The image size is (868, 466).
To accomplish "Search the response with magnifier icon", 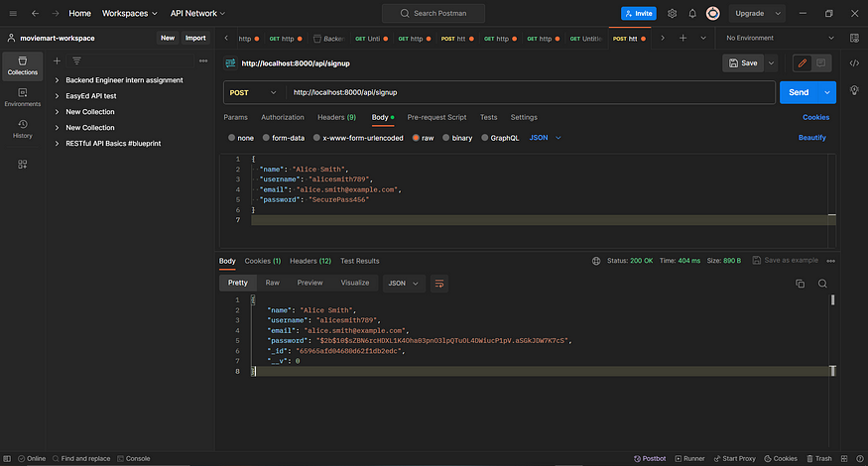I will pyautogui.click(x=822, y=284).
